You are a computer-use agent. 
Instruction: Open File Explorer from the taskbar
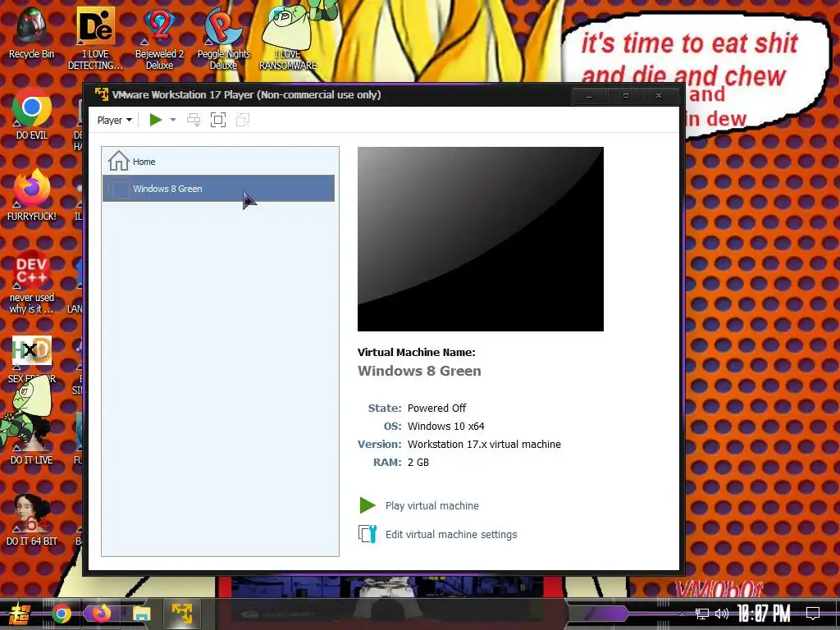click(141, 614)
